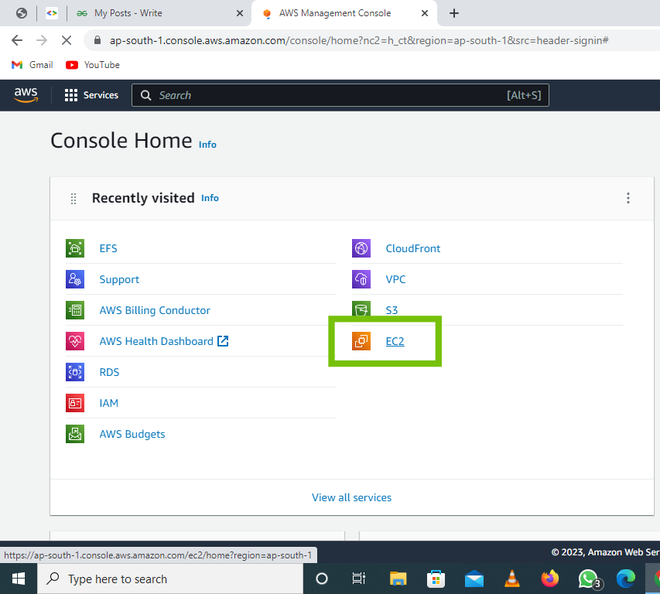Image resolution: width=660 pixels, height=594 pixels.
Task: Open a new browser tab
Action: (454, 13)
